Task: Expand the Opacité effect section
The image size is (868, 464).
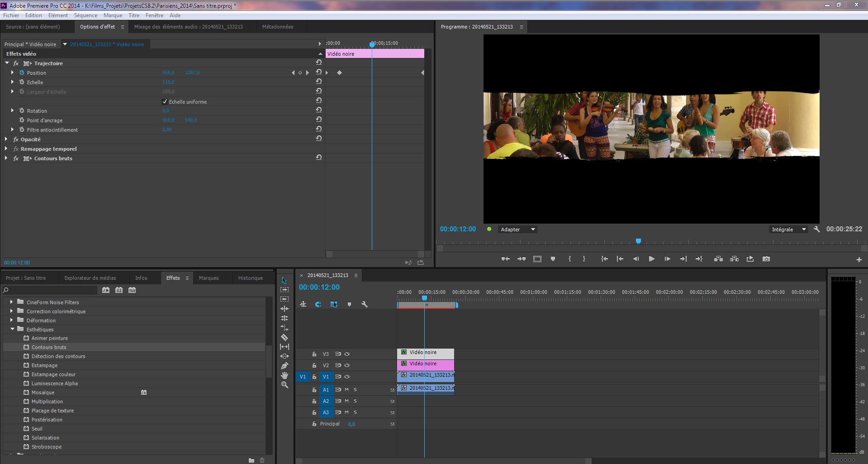Action: point(6,139)
